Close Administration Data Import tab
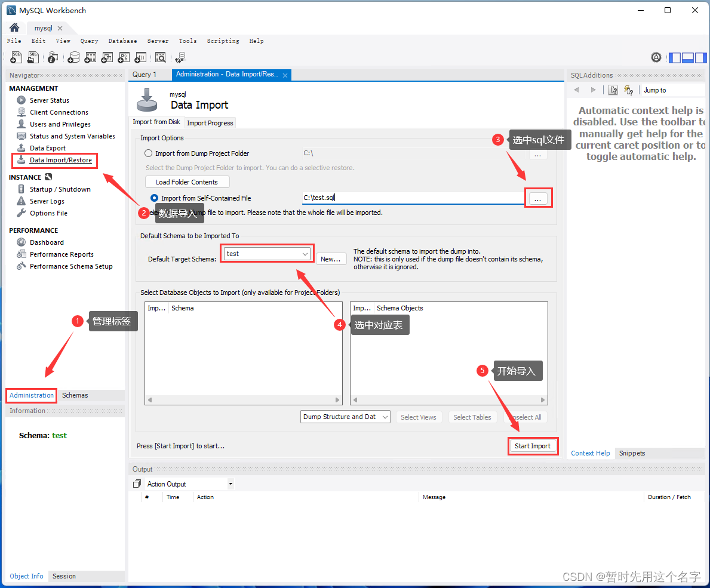710x588 pixels. 285,76
